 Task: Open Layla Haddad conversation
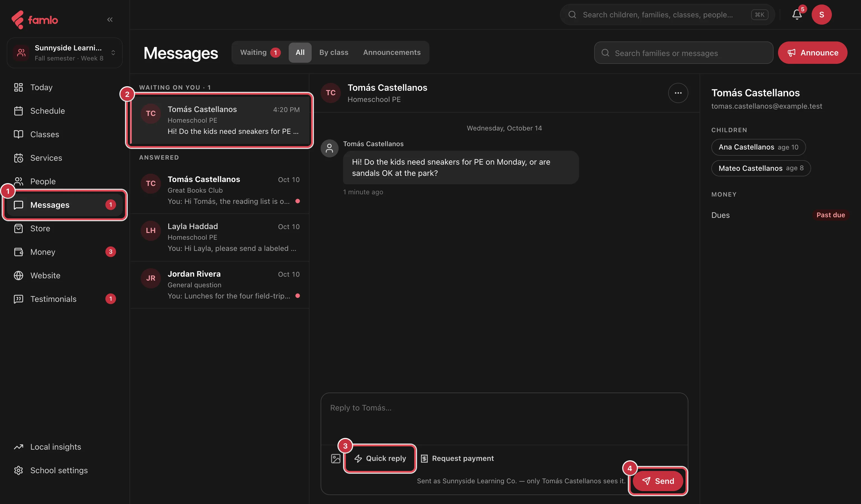220,237
